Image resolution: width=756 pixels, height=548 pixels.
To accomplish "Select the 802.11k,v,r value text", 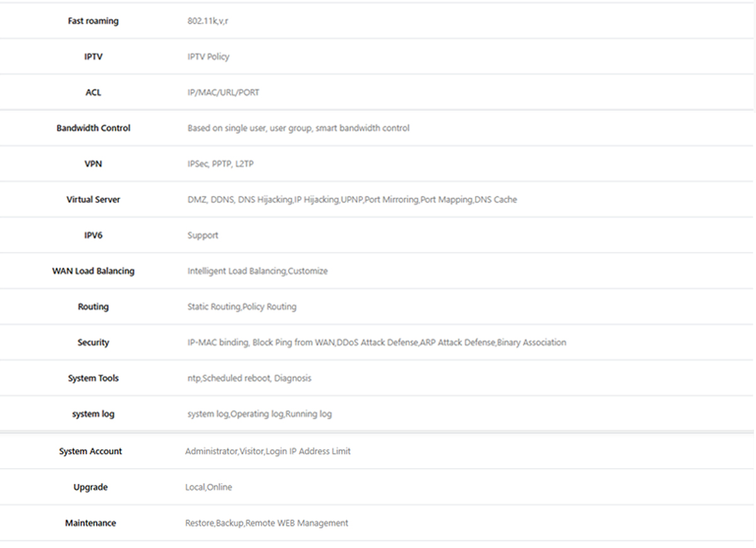I will coord(207,21).
